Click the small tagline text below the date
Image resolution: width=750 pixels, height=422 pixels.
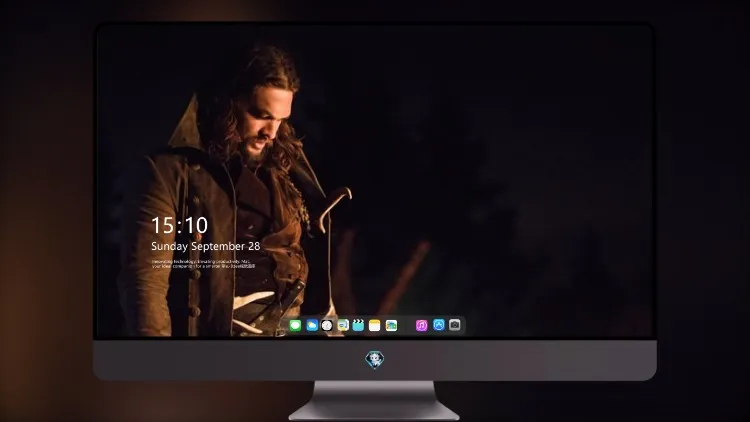click(203, 264)
